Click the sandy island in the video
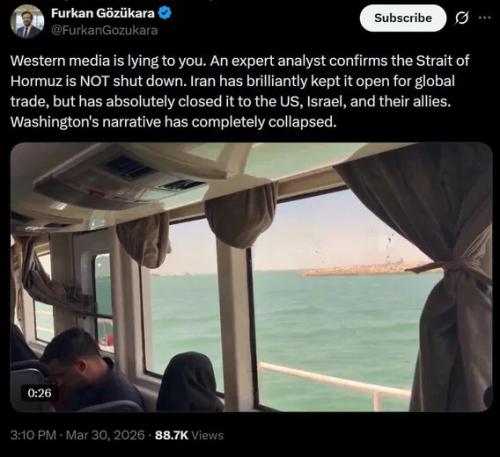Screen dimensions: 500x457 [363, 268]
